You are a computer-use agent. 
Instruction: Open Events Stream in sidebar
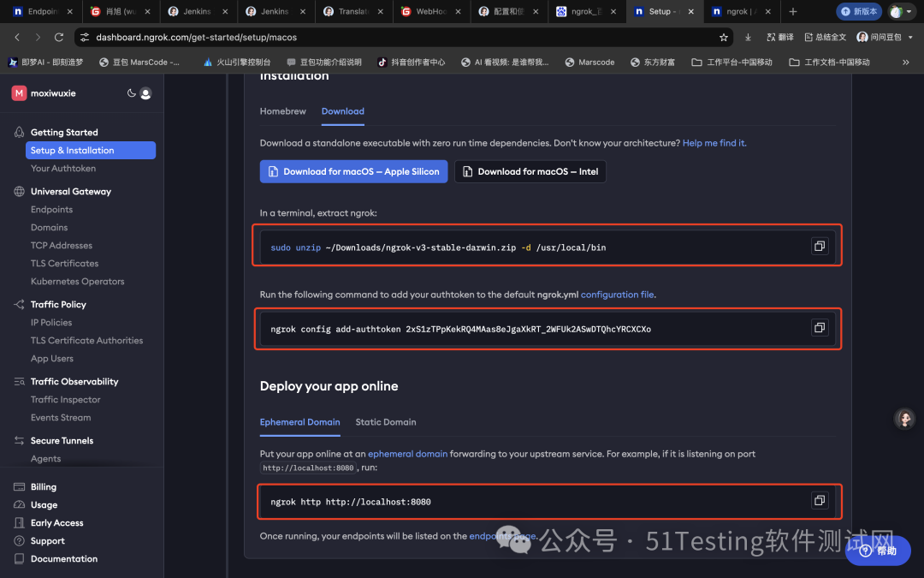(61, 418)
